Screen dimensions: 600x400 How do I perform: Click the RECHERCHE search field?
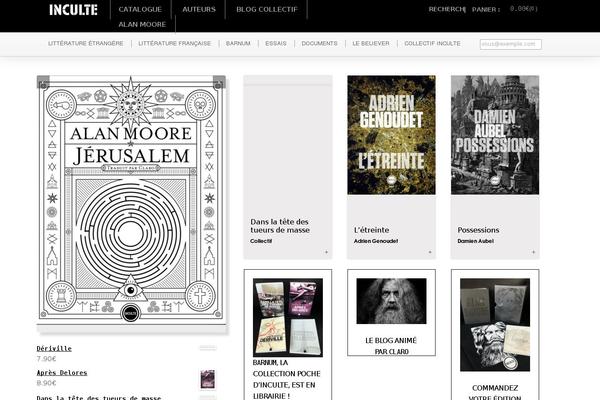(x=447, y=9)
